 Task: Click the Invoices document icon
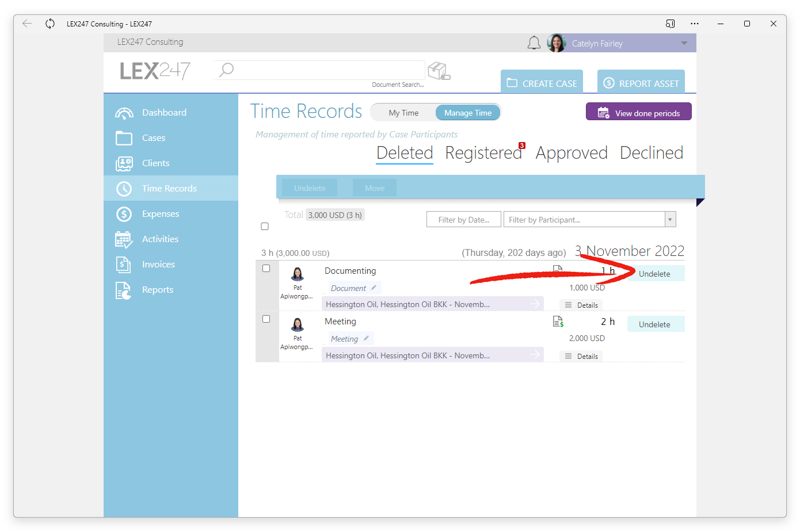tap(123, 265)
